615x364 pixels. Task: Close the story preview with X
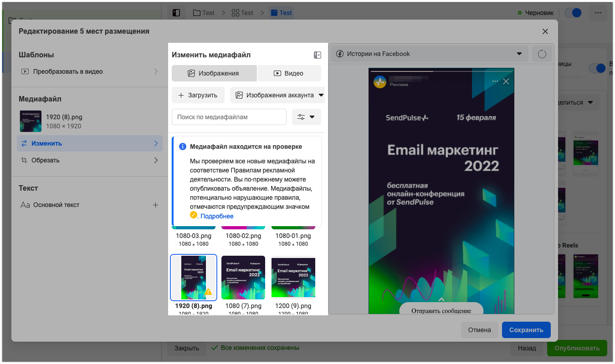506,81
